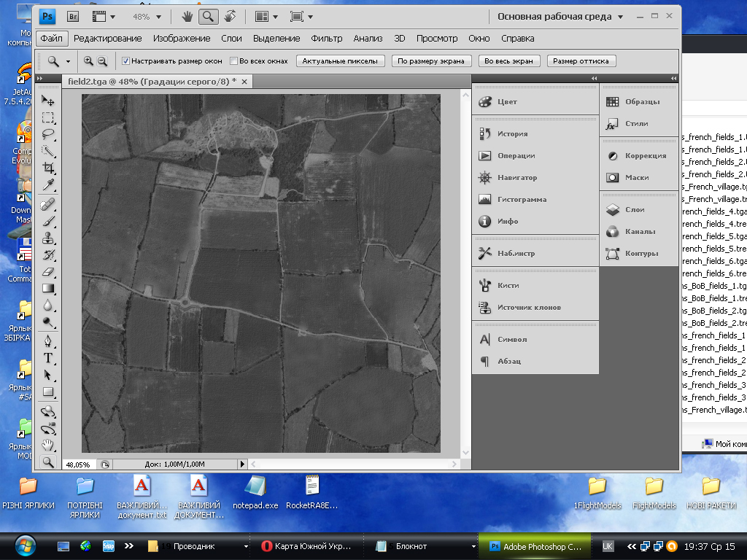Launch Adobe Bridge from the Br icon
The width and height of the screenshot is (747, 560).
[x=73, y=16]
